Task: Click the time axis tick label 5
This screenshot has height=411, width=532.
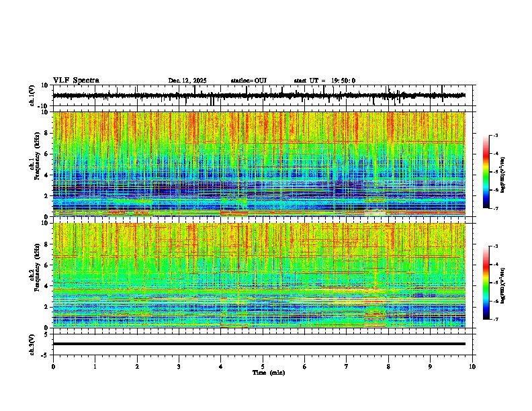Action: (263, 367)
